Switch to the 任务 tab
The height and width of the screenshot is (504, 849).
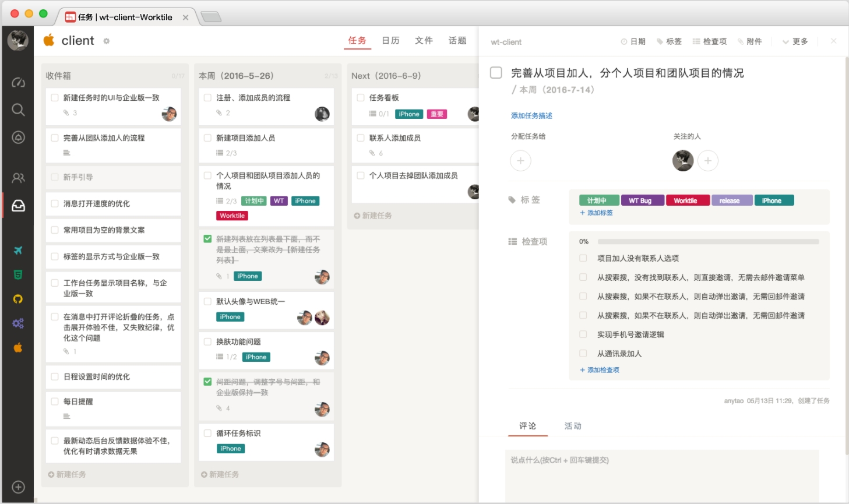[x=357, y=40]
